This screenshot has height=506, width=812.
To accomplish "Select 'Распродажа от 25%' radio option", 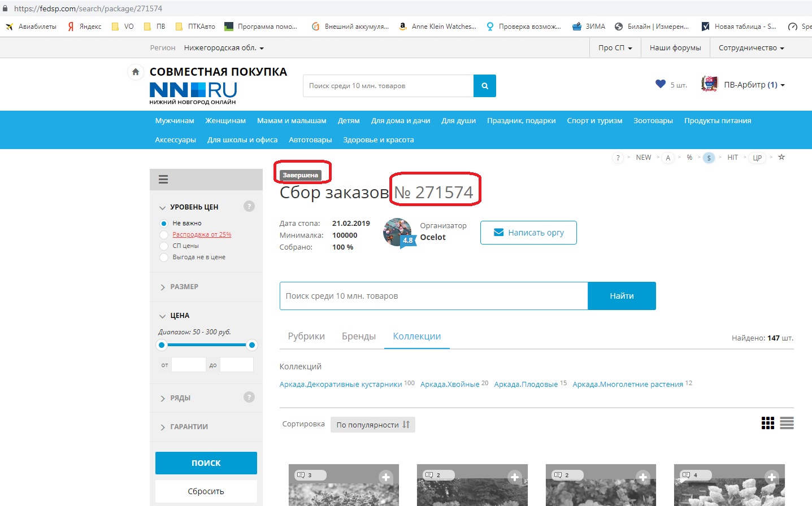I will tap(164, 235).
